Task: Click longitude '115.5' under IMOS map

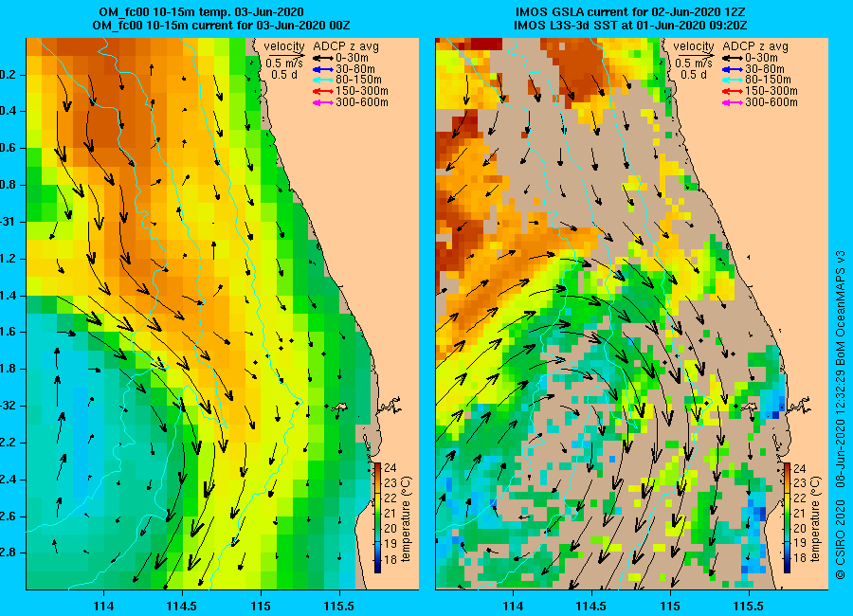Action: 749,607
